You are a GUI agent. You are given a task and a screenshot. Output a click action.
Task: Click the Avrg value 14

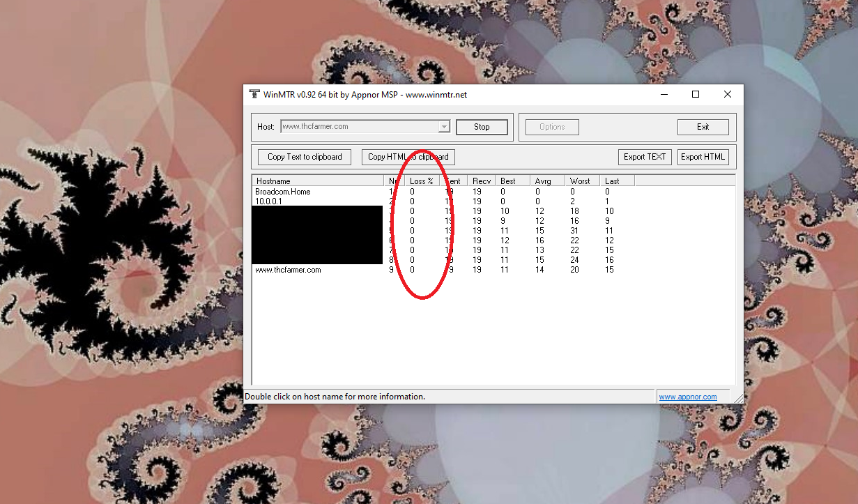539,270
